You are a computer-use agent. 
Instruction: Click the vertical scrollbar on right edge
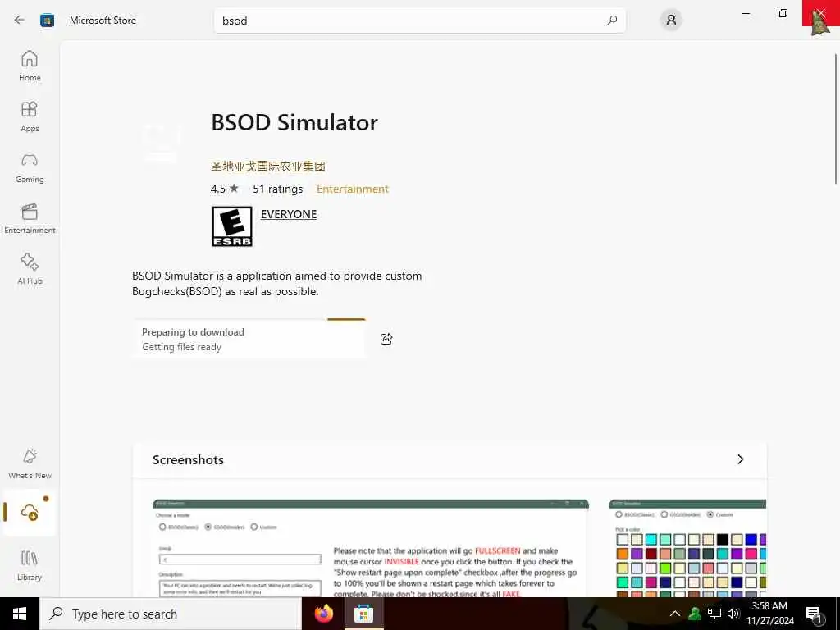(836, 119)
